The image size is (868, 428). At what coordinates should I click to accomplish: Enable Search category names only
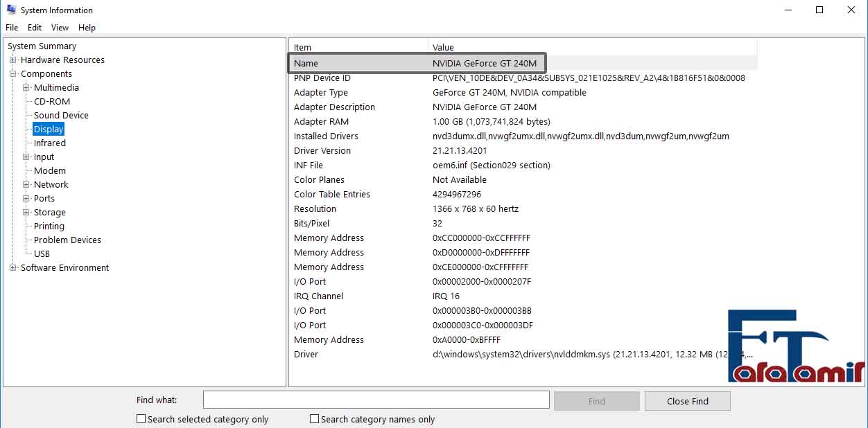(314, 419)
